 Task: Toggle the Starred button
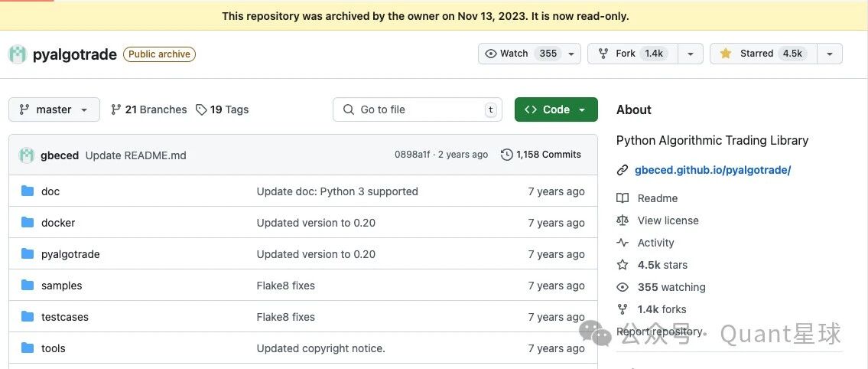[x=763, y=54]
